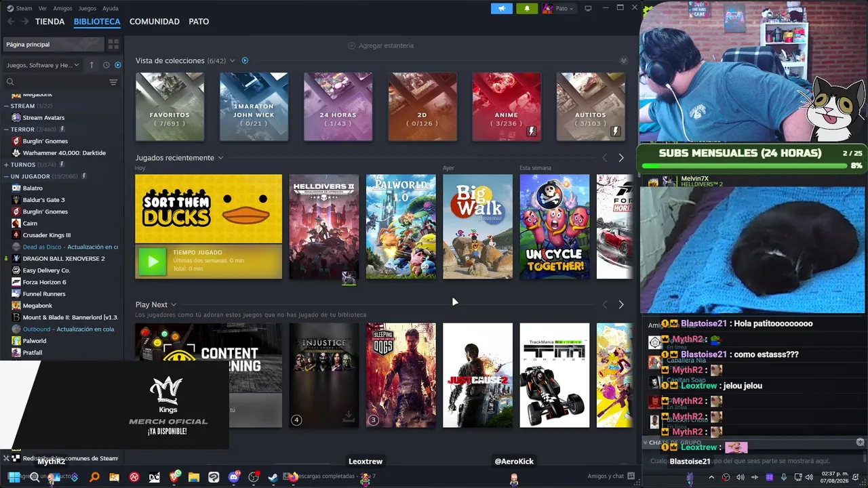
Task: Open the COMUNIDAD tab
Action: pos(155,22)
